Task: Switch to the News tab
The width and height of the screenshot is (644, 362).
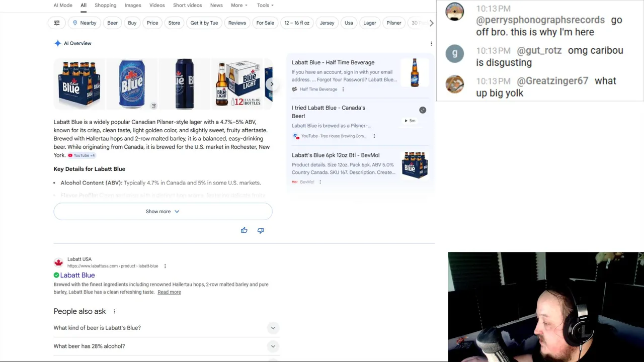Action: click(216, 5)
